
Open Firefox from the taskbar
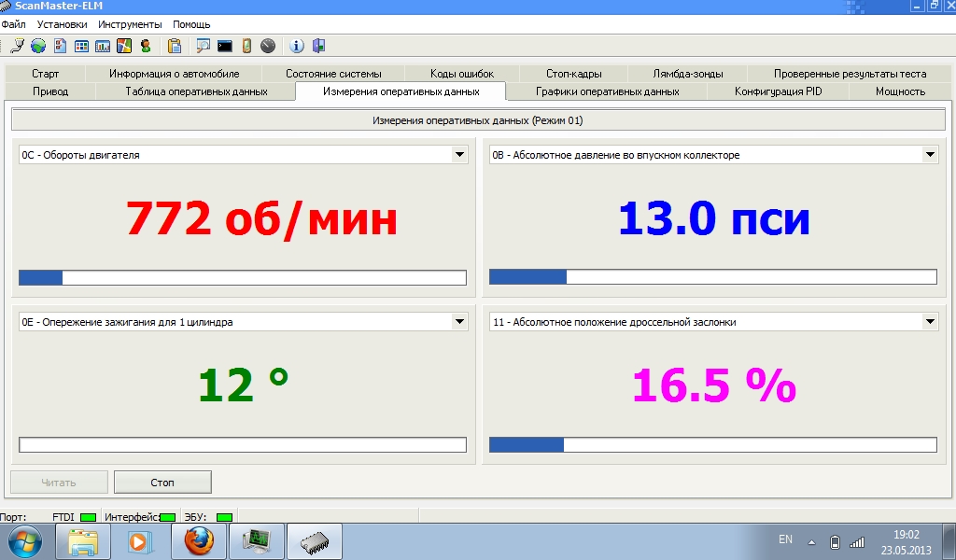[x=199, y=540]
